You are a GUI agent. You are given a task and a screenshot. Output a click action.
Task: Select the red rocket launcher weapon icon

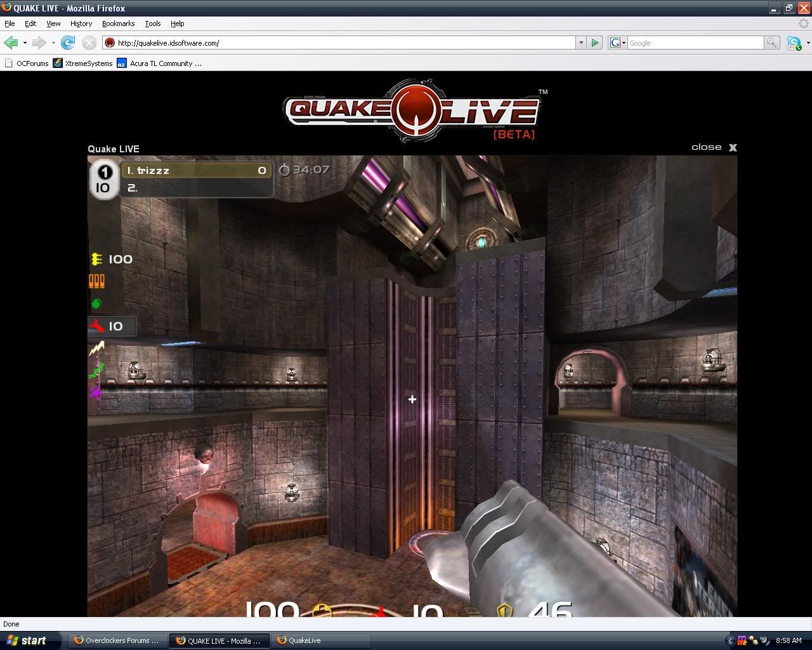coord(96,326)
